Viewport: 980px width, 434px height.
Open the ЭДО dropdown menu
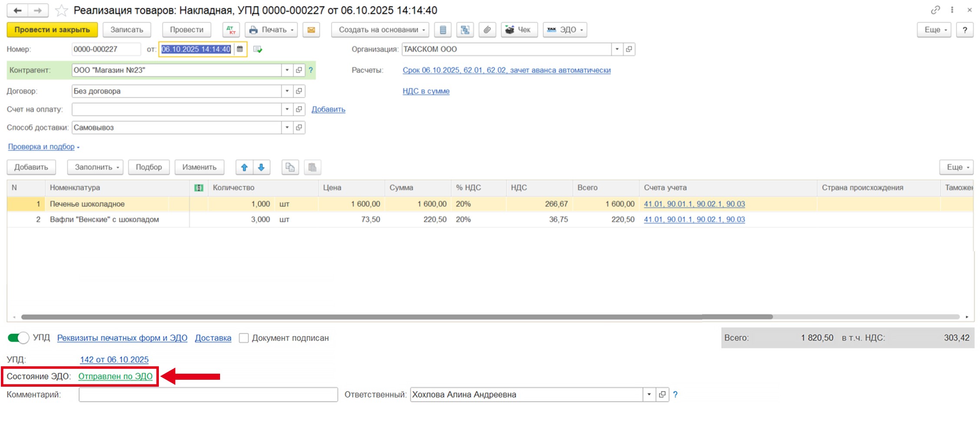pos(565,30)
